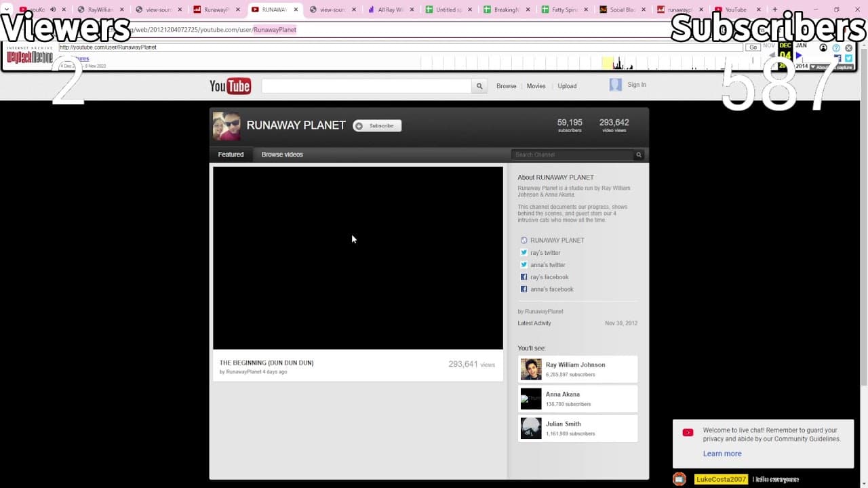Click Learn more in live chat notice

[722, 453]
